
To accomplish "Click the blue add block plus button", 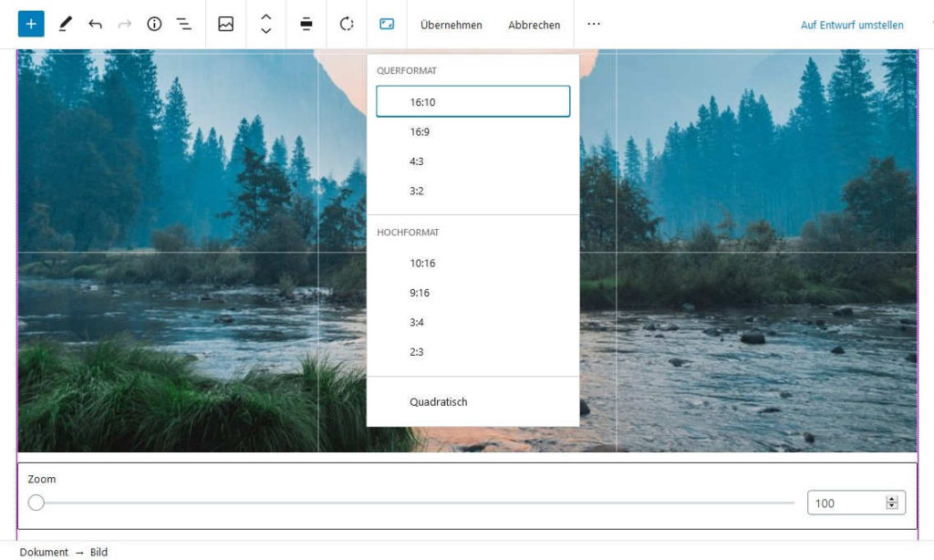I will pyautogui.click(x=30, y=25).
